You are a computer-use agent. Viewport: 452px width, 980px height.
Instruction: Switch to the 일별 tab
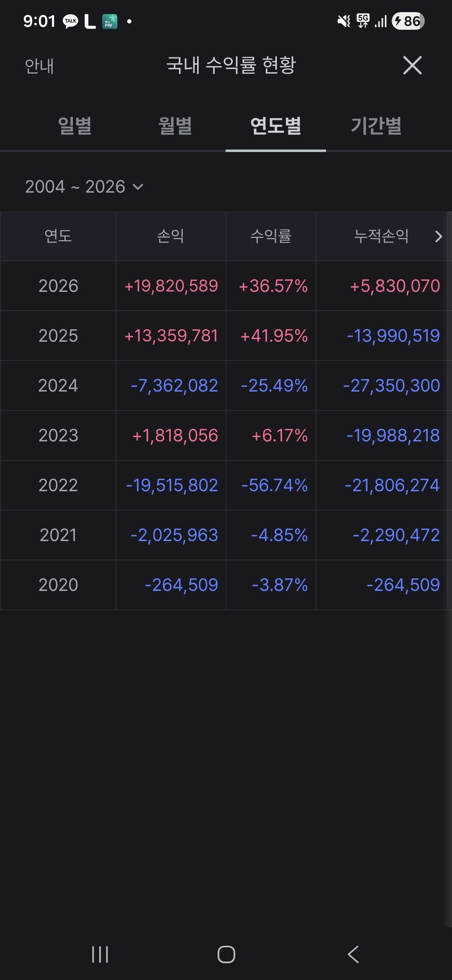(x=75, y=126)
